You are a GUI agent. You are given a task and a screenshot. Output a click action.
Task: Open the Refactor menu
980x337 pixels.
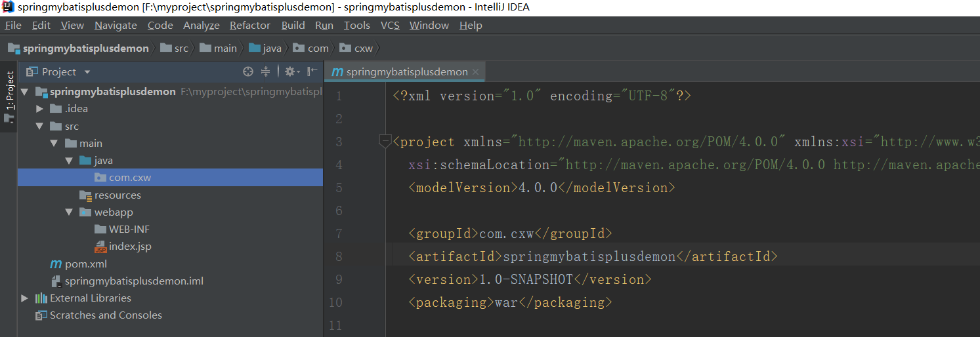point(250,25)
